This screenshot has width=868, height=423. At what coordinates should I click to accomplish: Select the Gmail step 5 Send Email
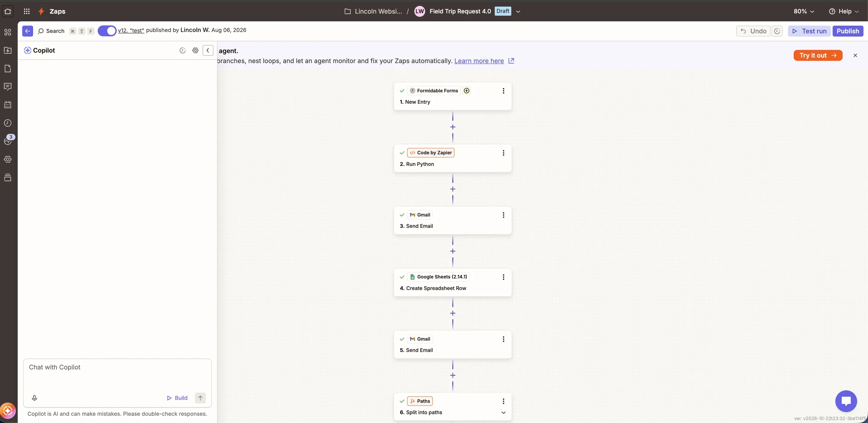click(x=452, y=345)
